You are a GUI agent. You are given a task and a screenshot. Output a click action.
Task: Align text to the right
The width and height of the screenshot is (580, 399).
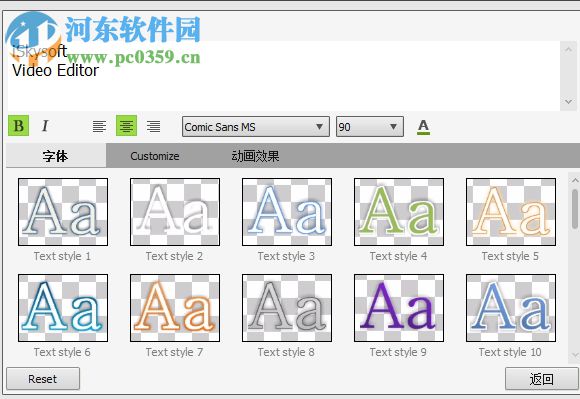154,126
